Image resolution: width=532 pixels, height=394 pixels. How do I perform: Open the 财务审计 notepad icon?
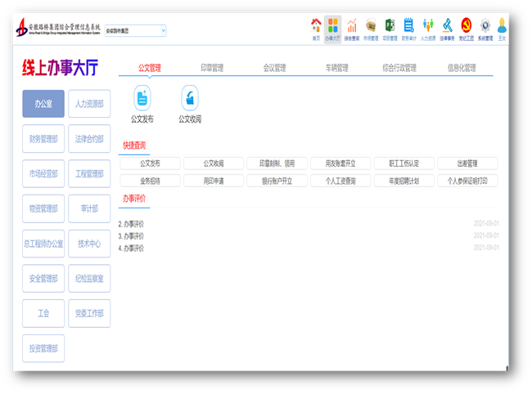coord(408,28)
